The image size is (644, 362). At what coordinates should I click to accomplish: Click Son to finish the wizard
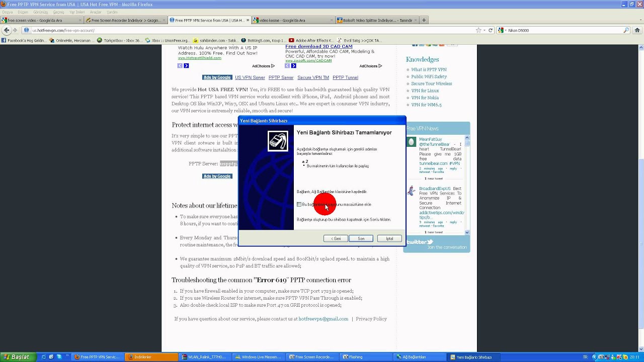361,238
